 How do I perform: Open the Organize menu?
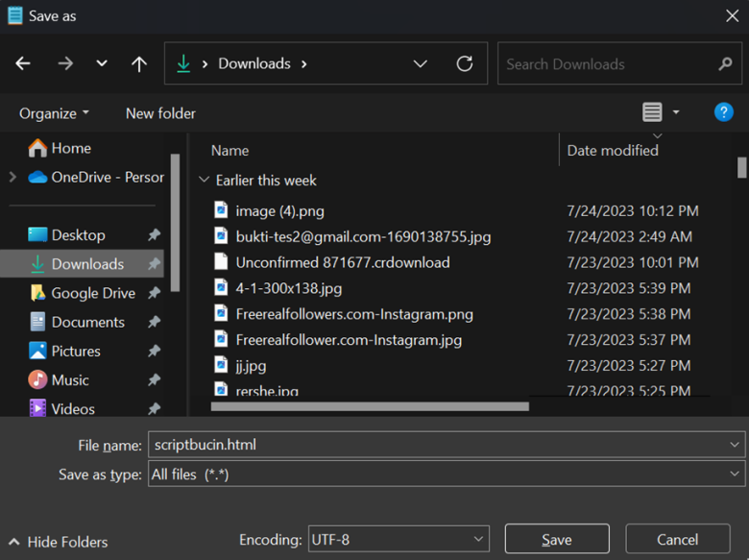point(54,113)
